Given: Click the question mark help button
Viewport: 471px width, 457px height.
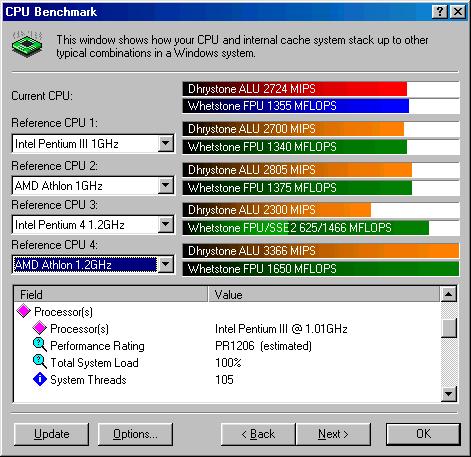Looking at the screenshot, I should pos(440,12).
